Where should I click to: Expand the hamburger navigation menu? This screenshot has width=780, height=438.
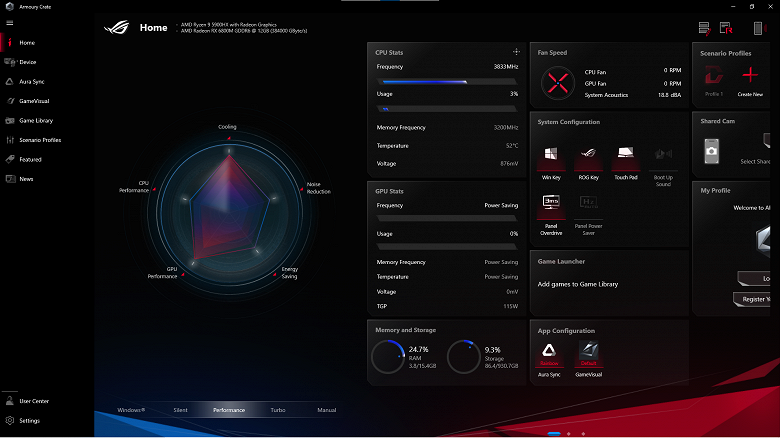10,23
